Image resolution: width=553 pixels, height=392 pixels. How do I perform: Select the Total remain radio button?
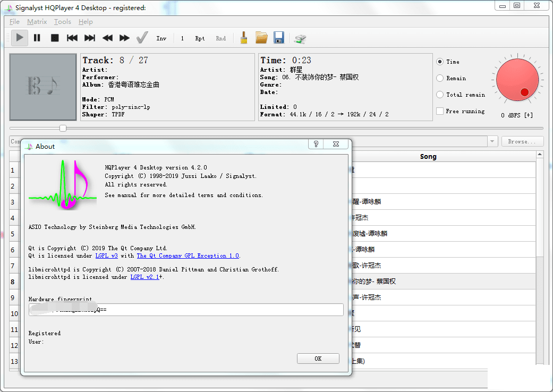(440, 95)
